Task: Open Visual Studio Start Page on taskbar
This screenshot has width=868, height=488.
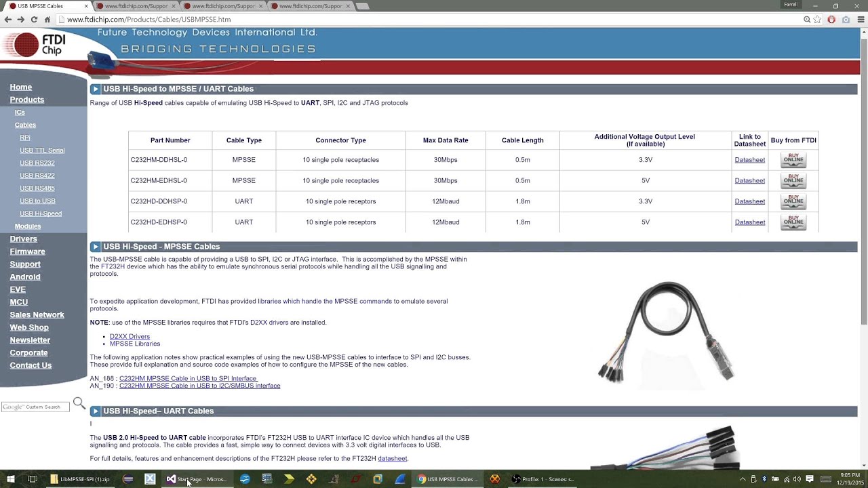Action: (197, 479)
